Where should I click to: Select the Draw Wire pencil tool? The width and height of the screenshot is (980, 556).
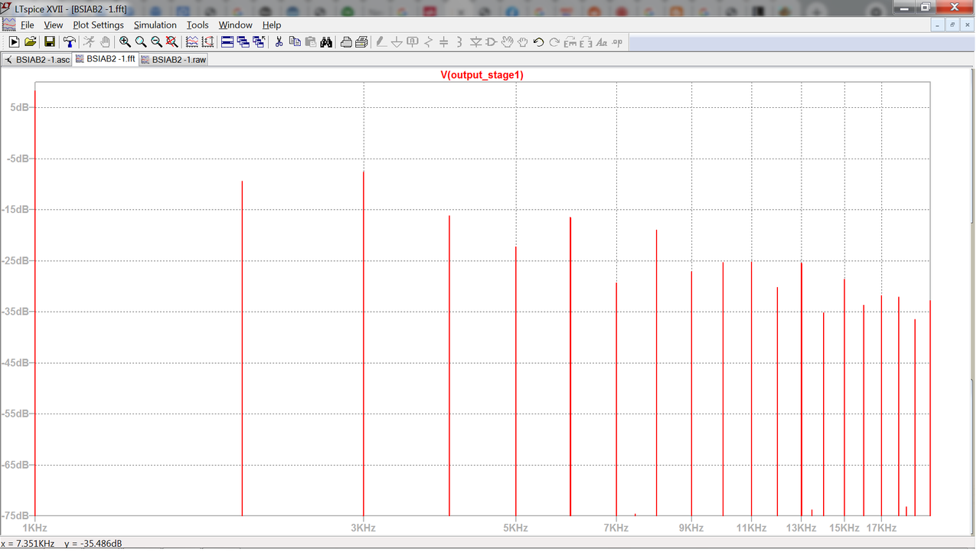381,42
